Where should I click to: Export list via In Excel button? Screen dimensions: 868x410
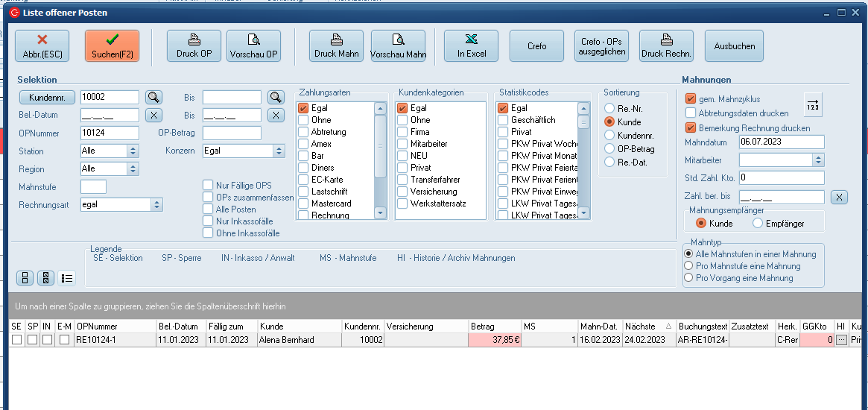471,45
